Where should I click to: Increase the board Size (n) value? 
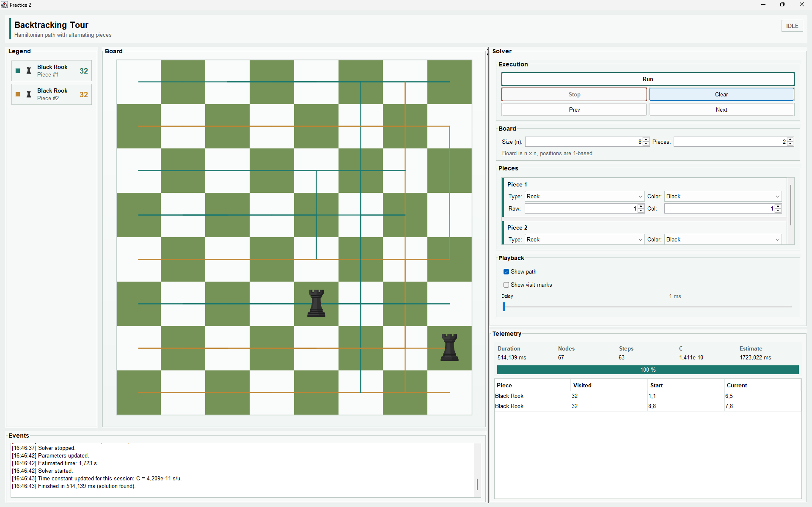click(646, 140)
